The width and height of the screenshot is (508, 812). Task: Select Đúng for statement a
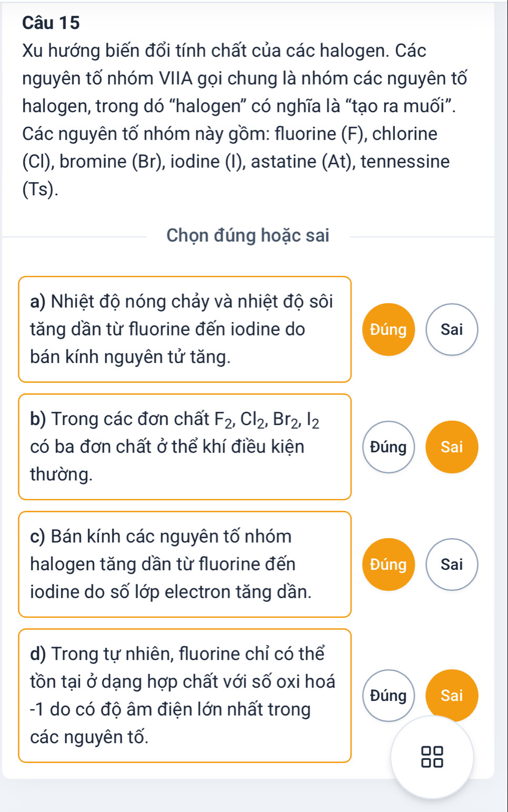(x=389, y=330)
